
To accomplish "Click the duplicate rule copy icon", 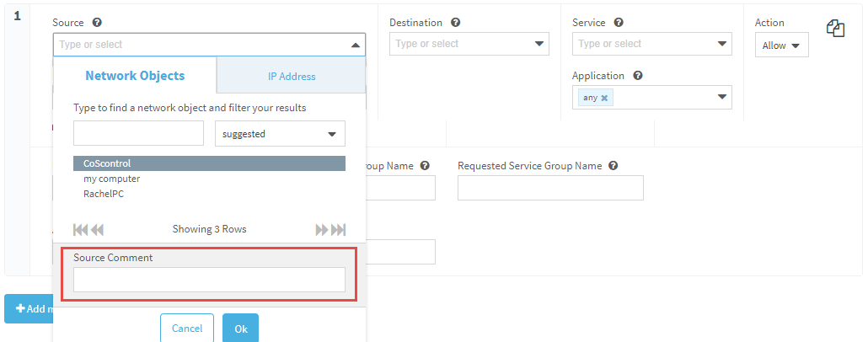I will pyautogui.click(x=835, y=29).
